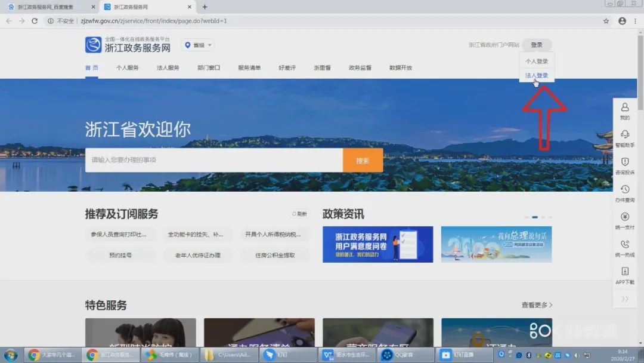Open the 浙里督 navigation tab
This screenshot has width=644, height=363.
(x=322, y=68)
